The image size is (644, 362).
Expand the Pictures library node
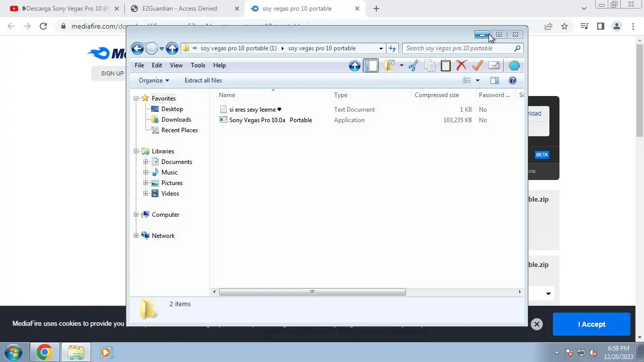coord(145,183)
